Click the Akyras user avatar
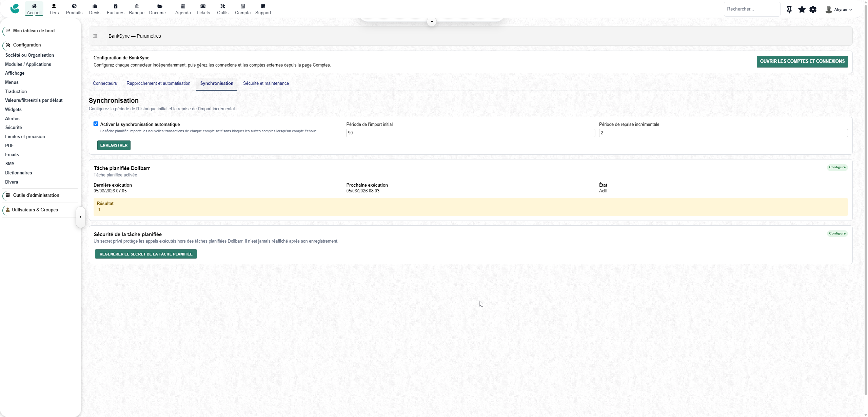 (x=829, y=10)
